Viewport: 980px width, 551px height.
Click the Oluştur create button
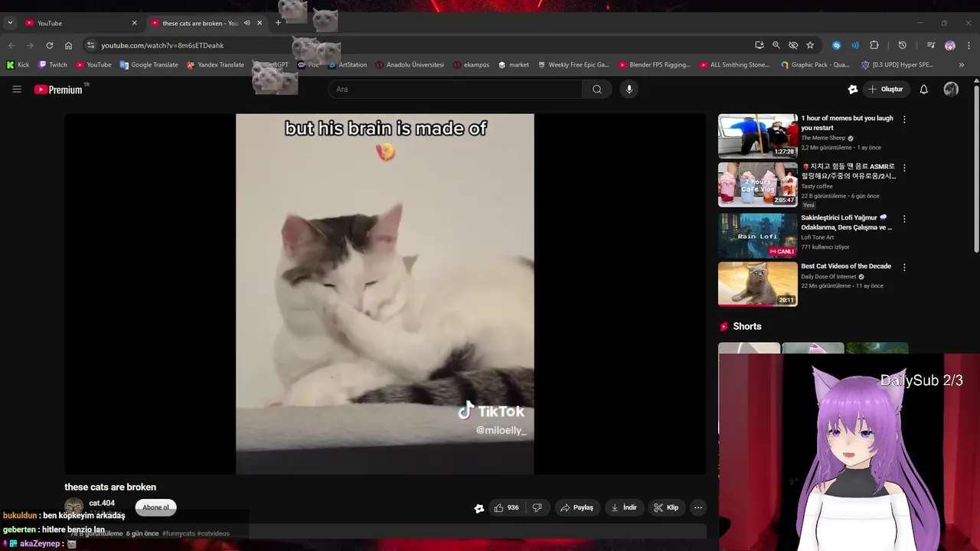[885, 90]
